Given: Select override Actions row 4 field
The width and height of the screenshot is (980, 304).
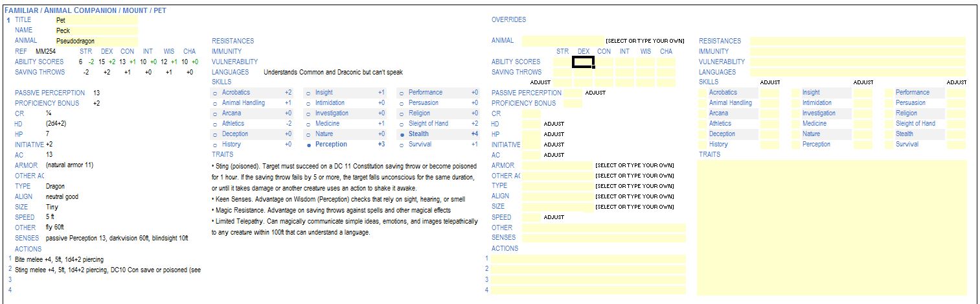Looking at the screenshot, I should pyautogui.click(x=588, y=290).
